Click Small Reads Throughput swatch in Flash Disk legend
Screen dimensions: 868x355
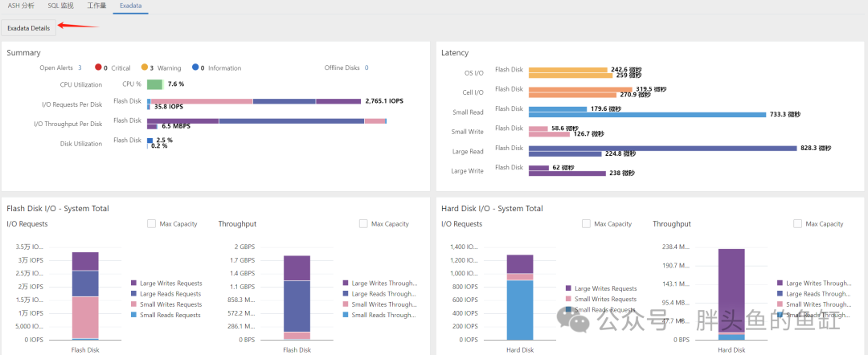click(346, 315)
